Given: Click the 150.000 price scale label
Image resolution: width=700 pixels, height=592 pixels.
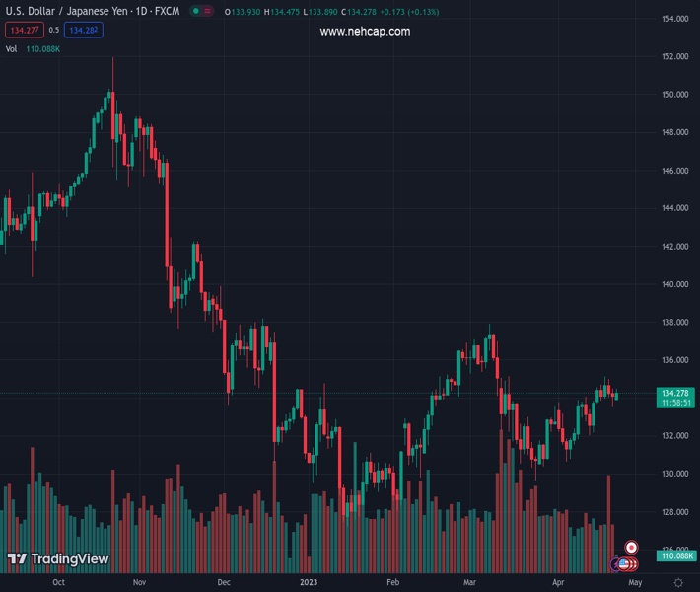Looking at the screenshot, I should (x=675, y=95).
